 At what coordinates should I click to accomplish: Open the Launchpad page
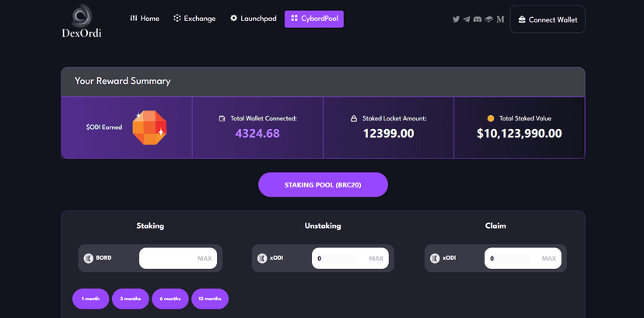tap(253, 19)
